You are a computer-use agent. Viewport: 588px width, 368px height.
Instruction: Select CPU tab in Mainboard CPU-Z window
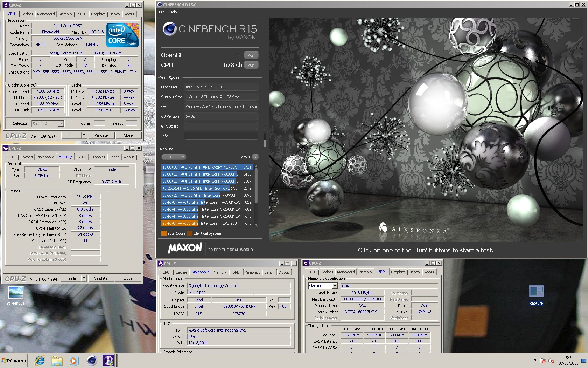[166, 272]
